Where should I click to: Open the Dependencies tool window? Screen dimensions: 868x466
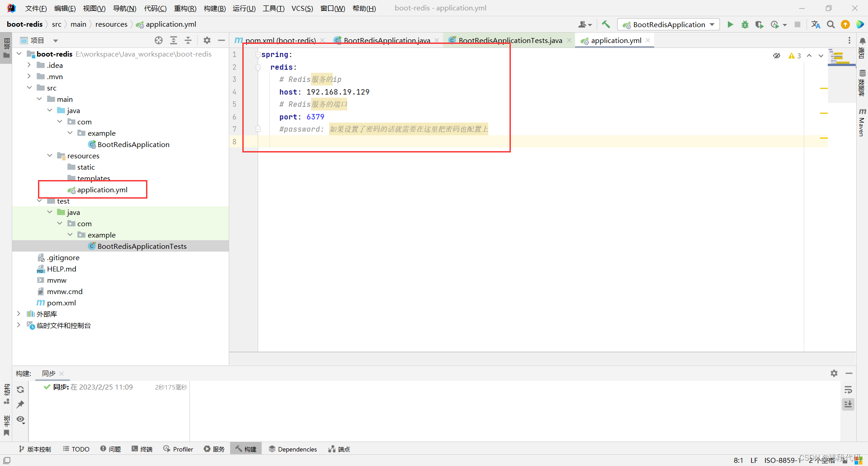click(293, 449)
